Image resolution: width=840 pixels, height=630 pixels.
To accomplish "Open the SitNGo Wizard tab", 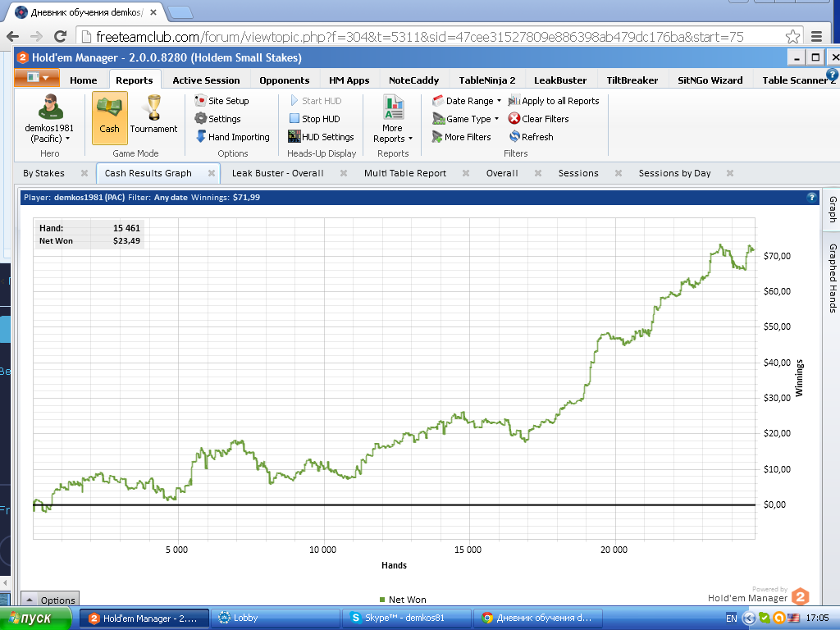I will click(710, 80).
